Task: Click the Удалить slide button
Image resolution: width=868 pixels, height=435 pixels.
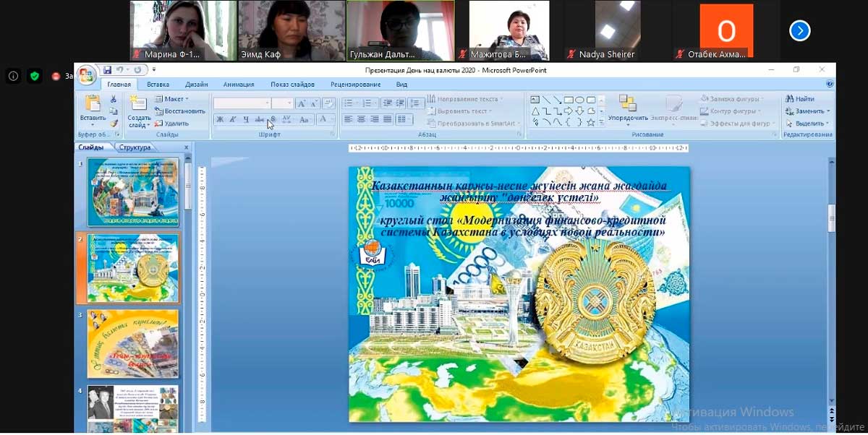Action: point(171,124)
